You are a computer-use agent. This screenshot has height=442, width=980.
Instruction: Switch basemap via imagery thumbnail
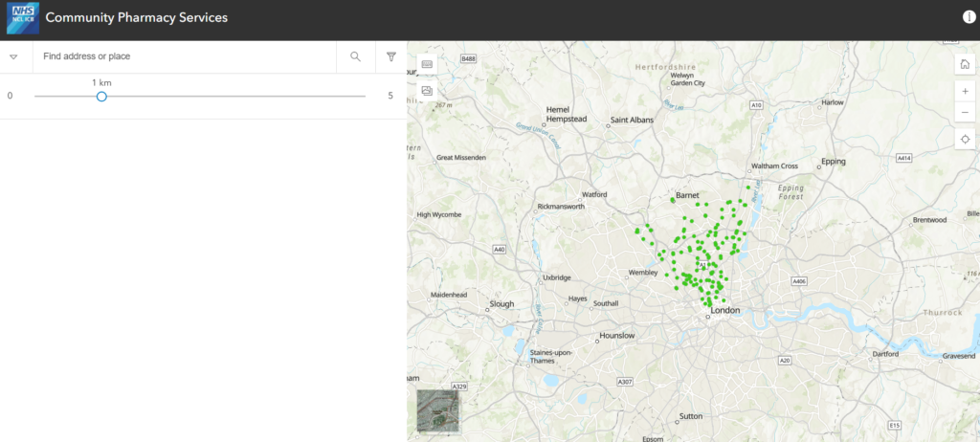point(438,410)
